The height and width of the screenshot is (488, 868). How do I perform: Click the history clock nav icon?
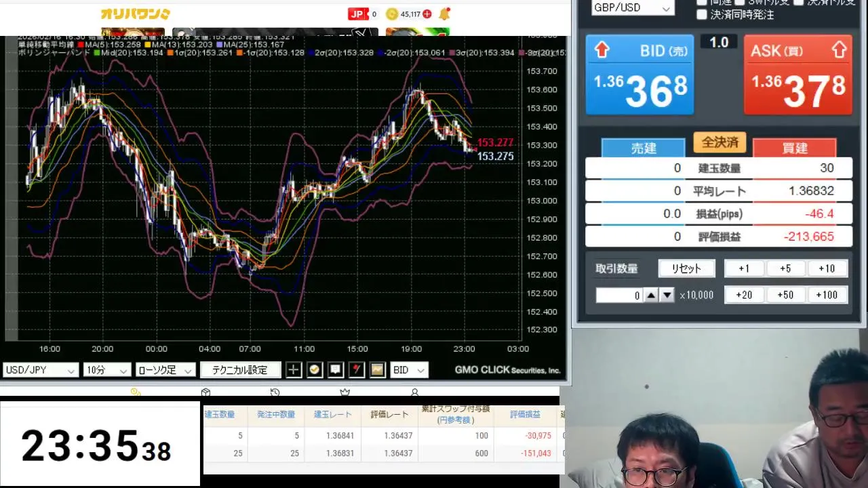[275, 392]
